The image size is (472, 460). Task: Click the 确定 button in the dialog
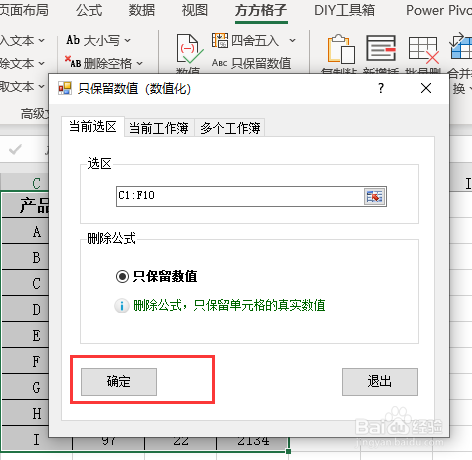point(119,382)
